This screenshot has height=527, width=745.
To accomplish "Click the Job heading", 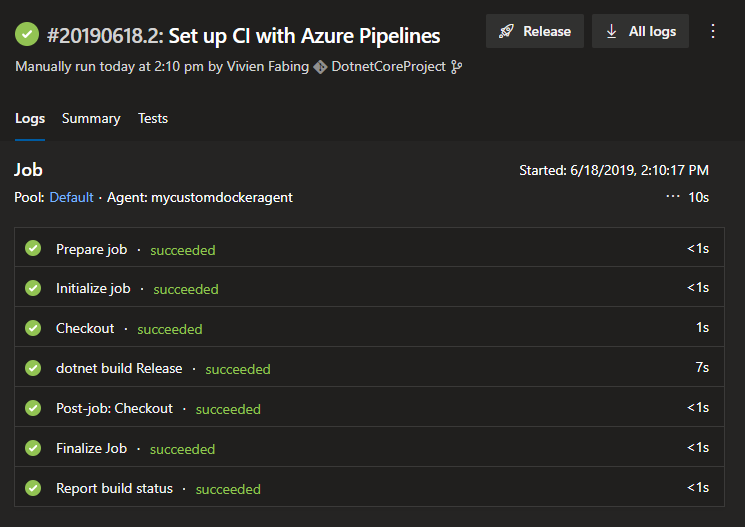I will pos(28,170).
